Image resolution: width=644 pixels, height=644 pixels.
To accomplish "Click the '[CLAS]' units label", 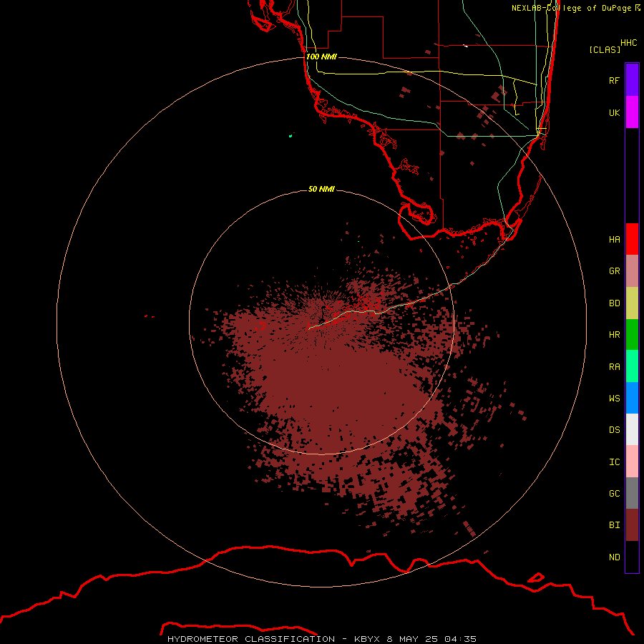I will tap(605, 49).
